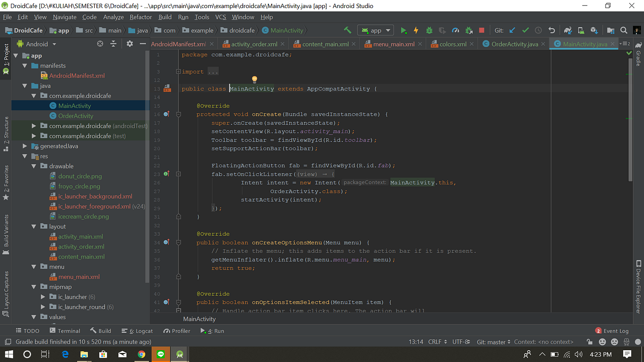The image size is (644, 362).
Task: Apply Changes with the lightning bolt icon
Action: (x=416, y=30)
